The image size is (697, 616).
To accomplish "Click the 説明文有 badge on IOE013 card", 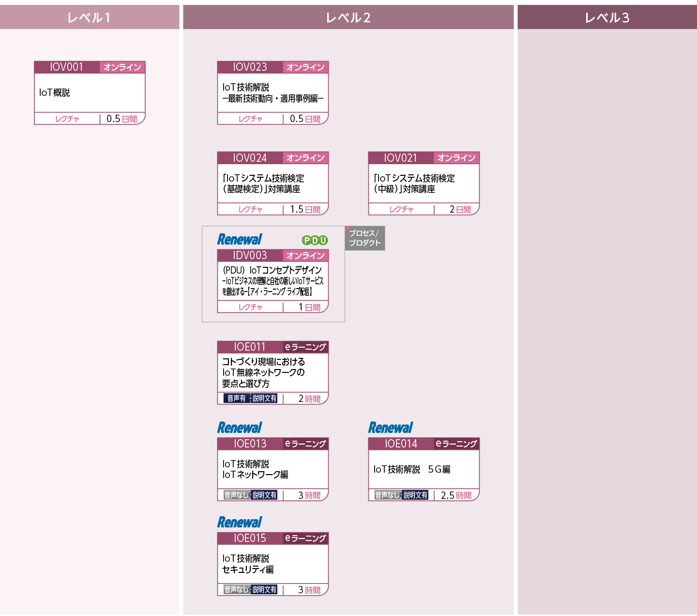I will click(264, 495).
